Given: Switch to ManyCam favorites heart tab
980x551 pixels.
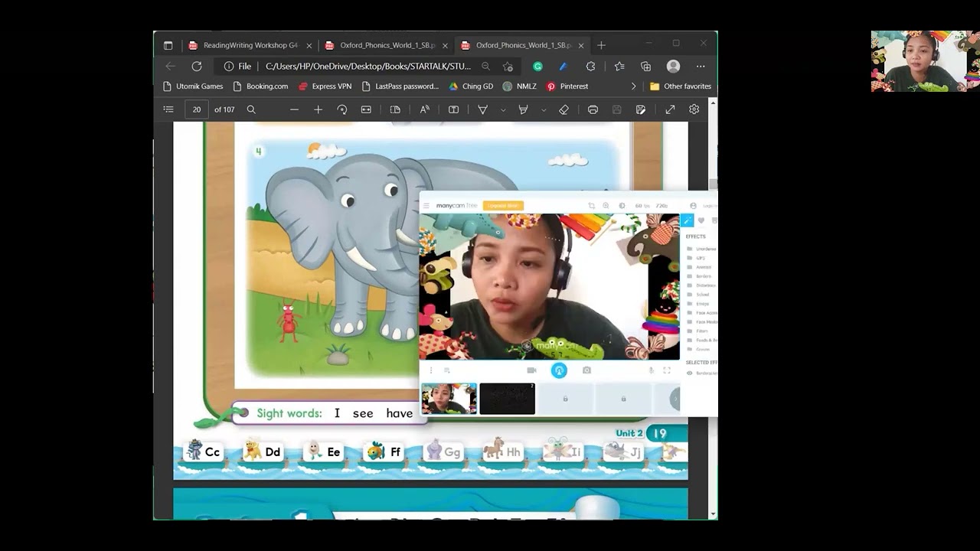Looking at the screenshot, I should (701, 220).
